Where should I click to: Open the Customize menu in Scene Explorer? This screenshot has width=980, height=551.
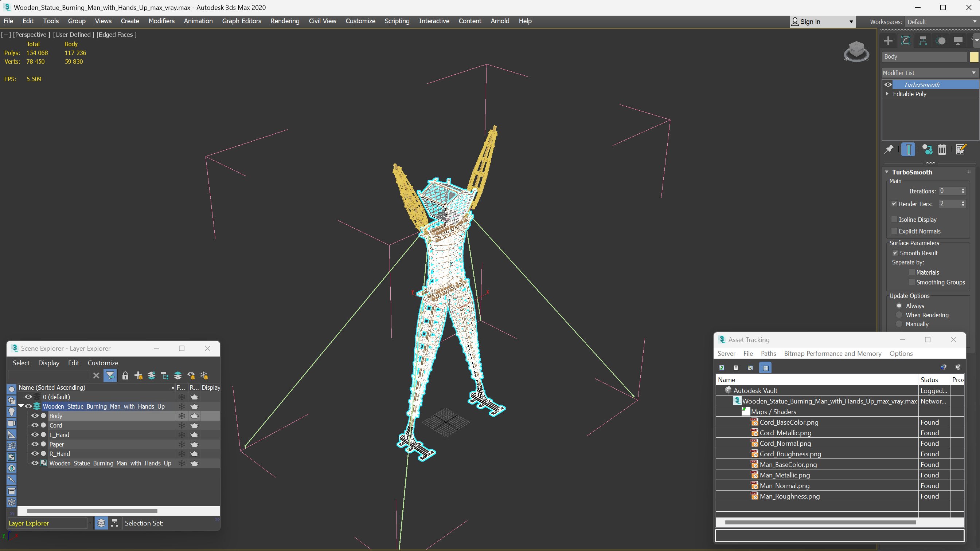point(103,363)
